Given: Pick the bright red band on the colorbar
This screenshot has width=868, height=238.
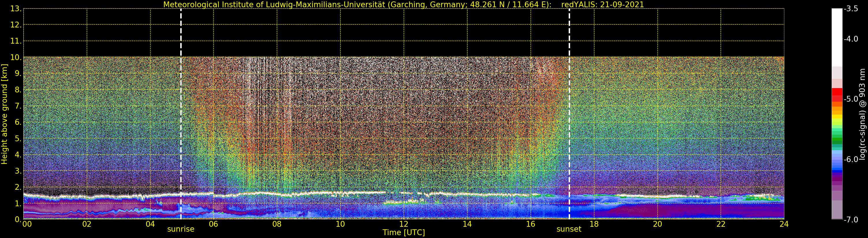Looking at the screenshot, I should (837, 92).
